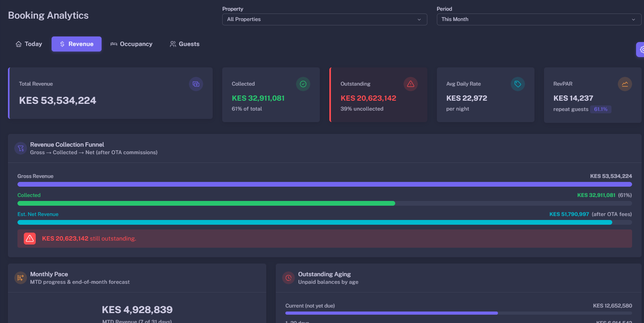Click the green Collected progress bar
This screenshot has width=644, height=323.
[206, 203]
